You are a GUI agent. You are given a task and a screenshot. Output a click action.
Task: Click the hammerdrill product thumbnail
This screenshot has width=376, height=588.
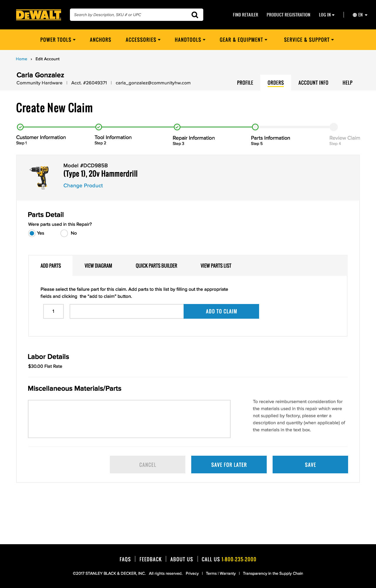point(40,177)
